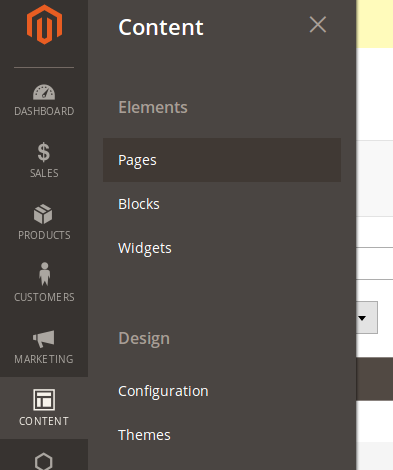Screen dimensions: 393x470
Task: Close the Content submenu panel
Action: click(x=318, y=25)
